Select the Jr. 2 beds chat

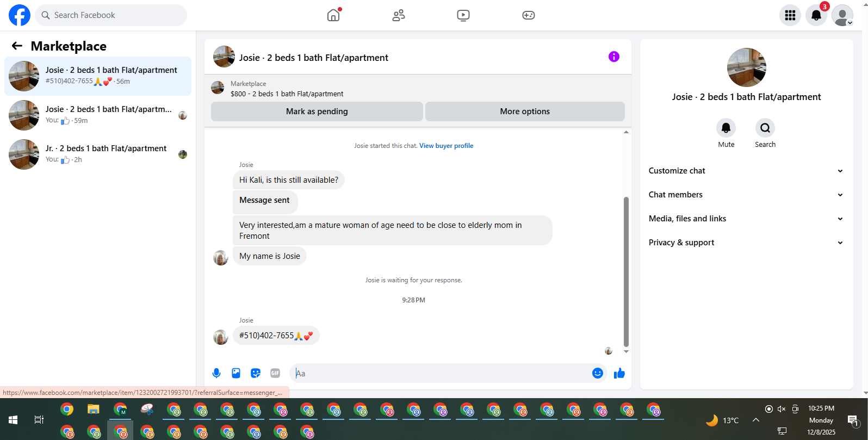98,154
